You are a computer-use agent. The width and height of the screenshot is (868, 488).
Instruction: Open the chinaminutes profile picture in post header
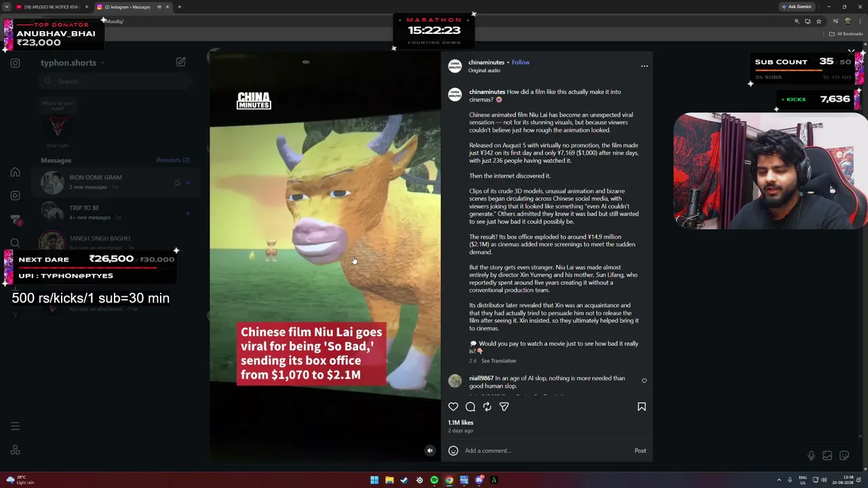click(x=454, y=66)
